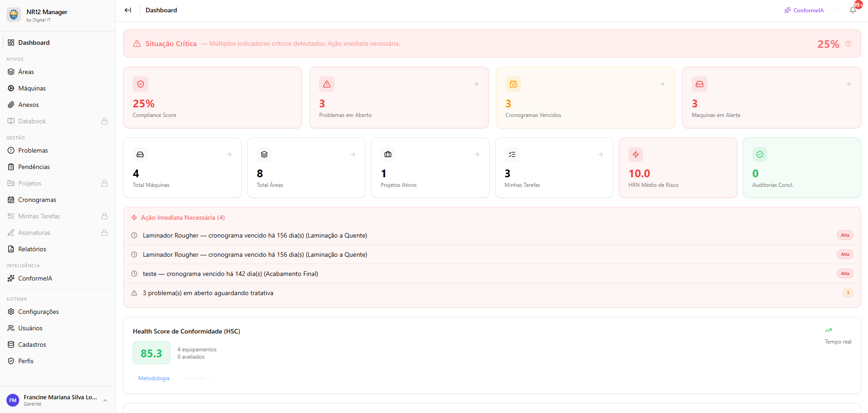Click the Tempo real trend icon

[828, 330]
